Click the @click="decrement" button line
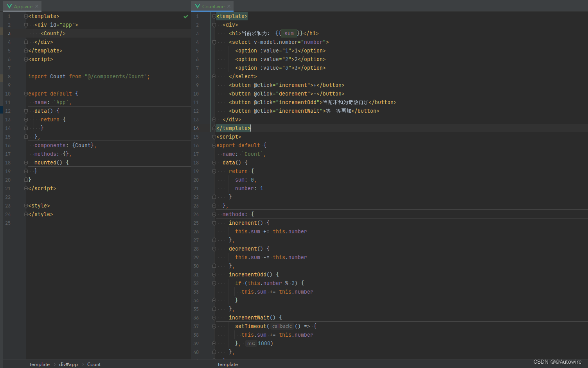This screenshot has width=588, height=368. pyautogui.click(x=287, y=94)
